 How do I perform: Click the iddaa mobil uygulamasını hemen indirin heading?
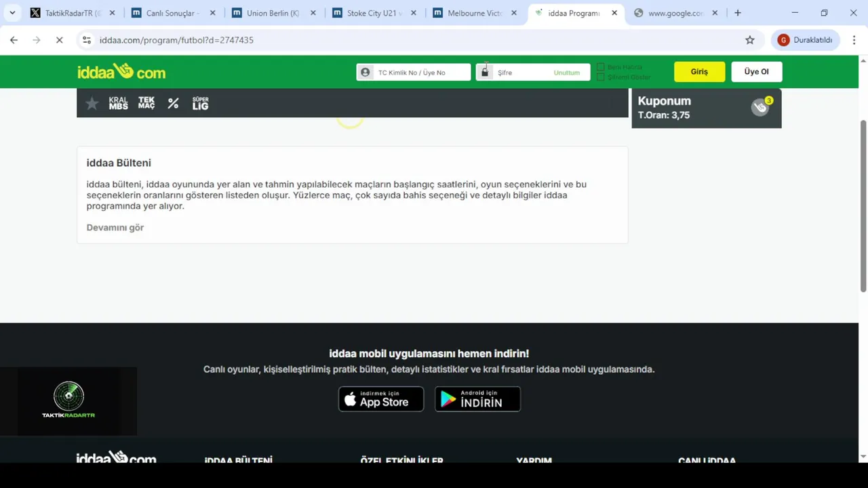pos(429,353)
